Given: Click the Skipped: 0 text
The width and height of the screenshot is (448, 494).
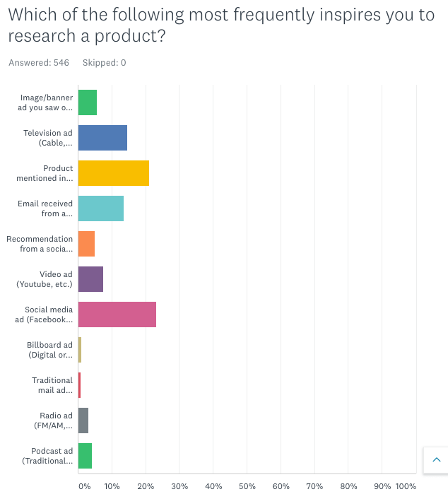Looking at the screenshot, I should 103,63.
